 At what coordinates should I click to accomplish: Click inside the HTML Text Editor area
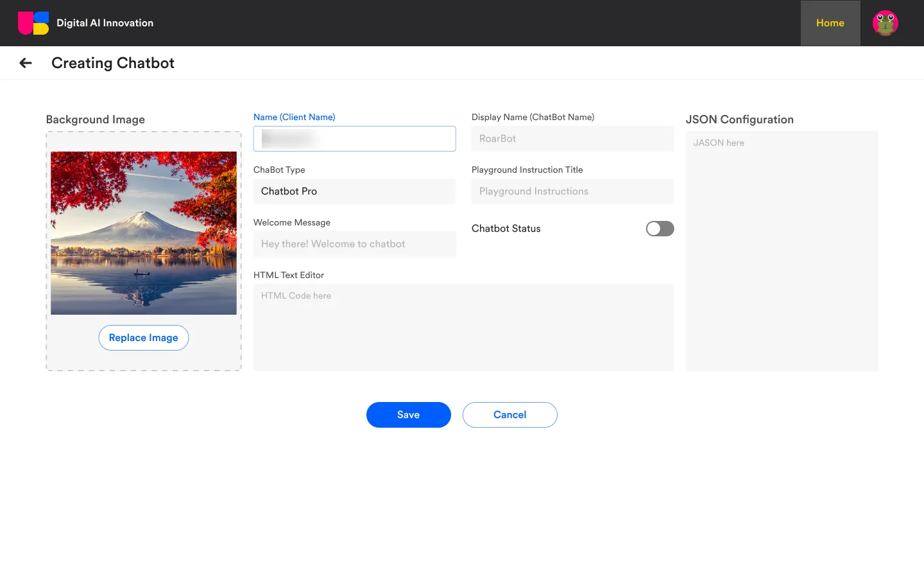pyautogui.click(x=463, y=328)
